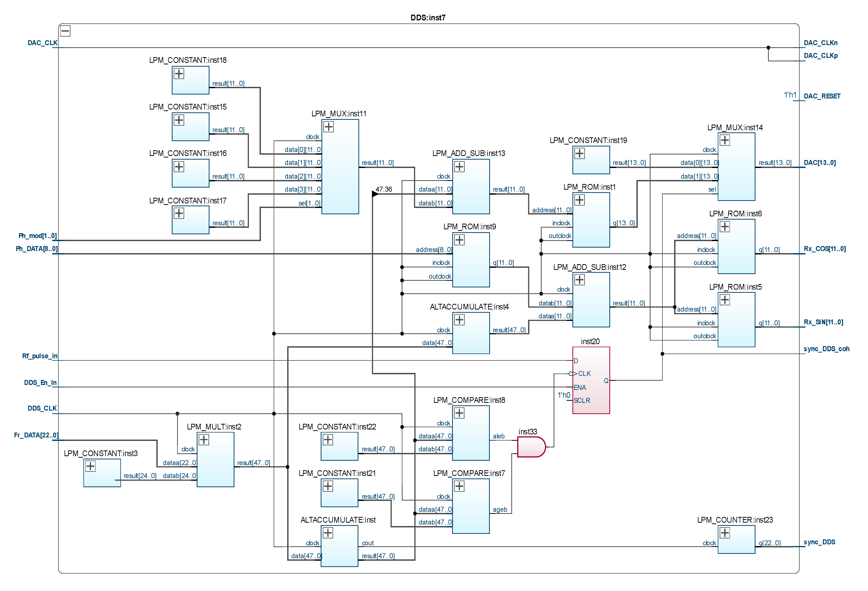Expand LPM_CONSTANT:inst3 plus icon
Screen dimensions: 868x591
click(90, 466)
